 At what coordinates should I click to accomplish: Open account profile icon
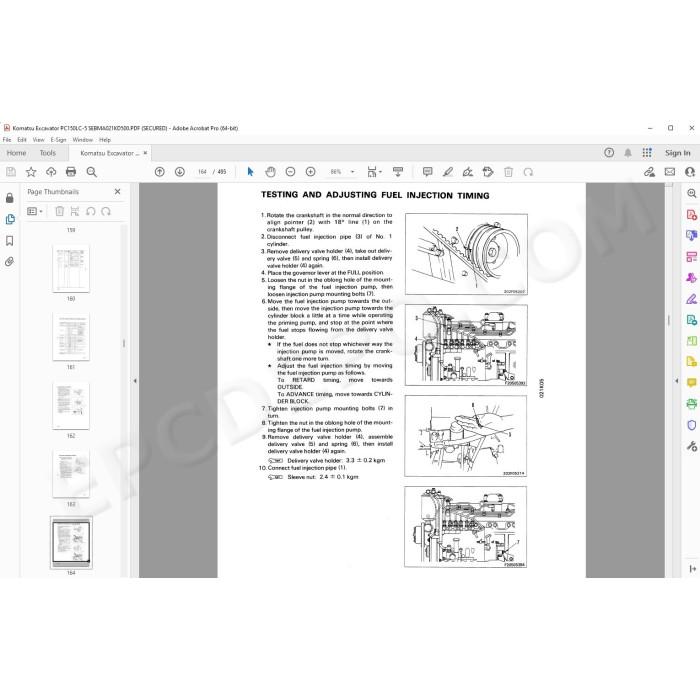pyautogui.click(x=690, y=172)
